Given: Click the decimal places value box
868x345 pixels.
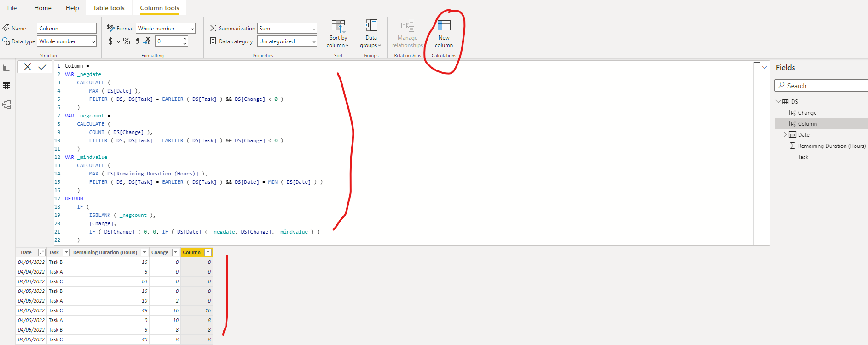Looking at the screenshot, I should pos(168,41).
